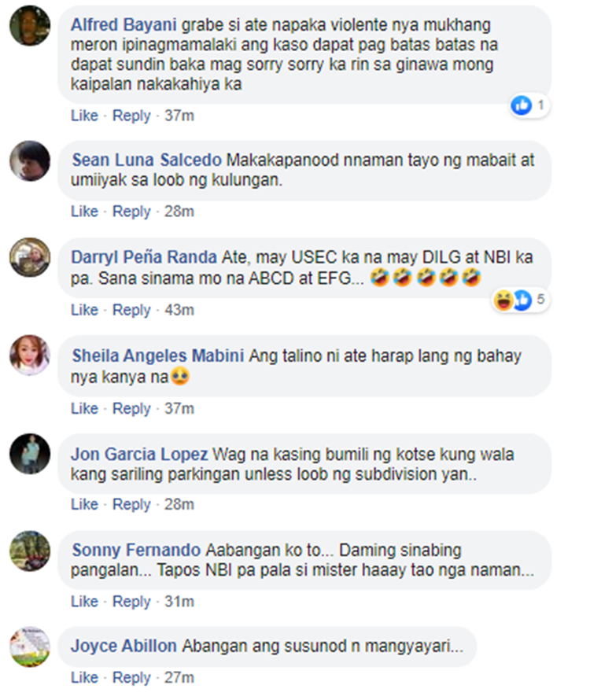This screenshot has width=590, height=700.
Task: Reply to Sonny Fernando's comment
Action: coord(131,602)
